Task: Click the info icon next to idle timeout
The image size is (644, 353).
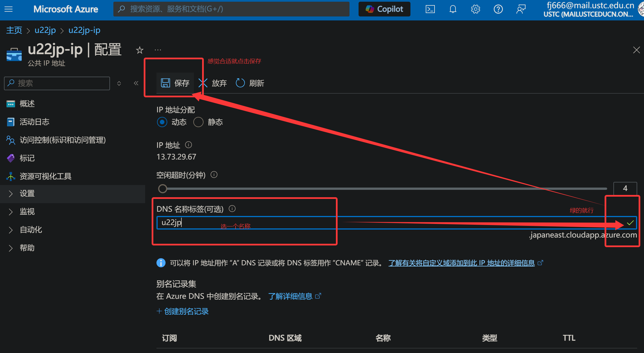Action: 214,175
